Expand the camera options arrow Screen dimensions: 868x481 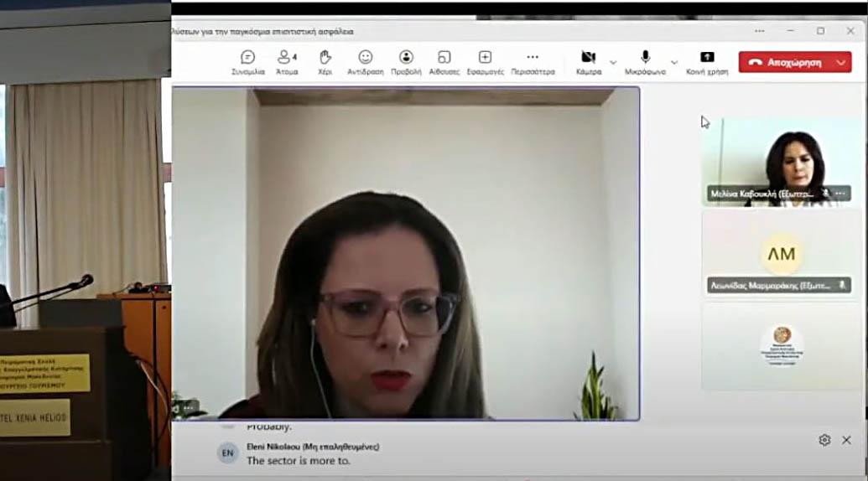coord(613,63)
